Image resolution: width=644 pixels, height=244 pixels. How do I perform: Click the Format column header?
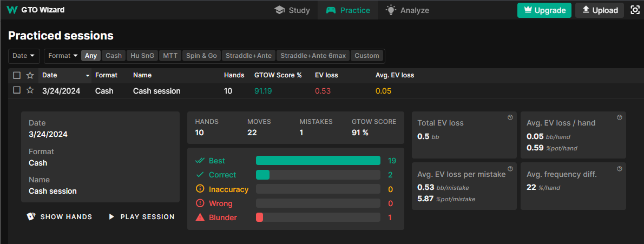coord(107,75)
